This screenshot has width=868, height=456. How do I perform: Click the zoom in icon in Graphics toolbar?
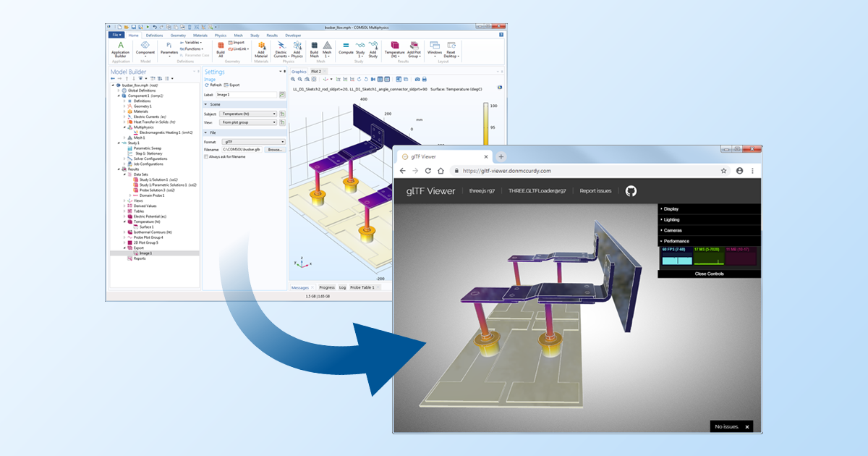[293, 79]
